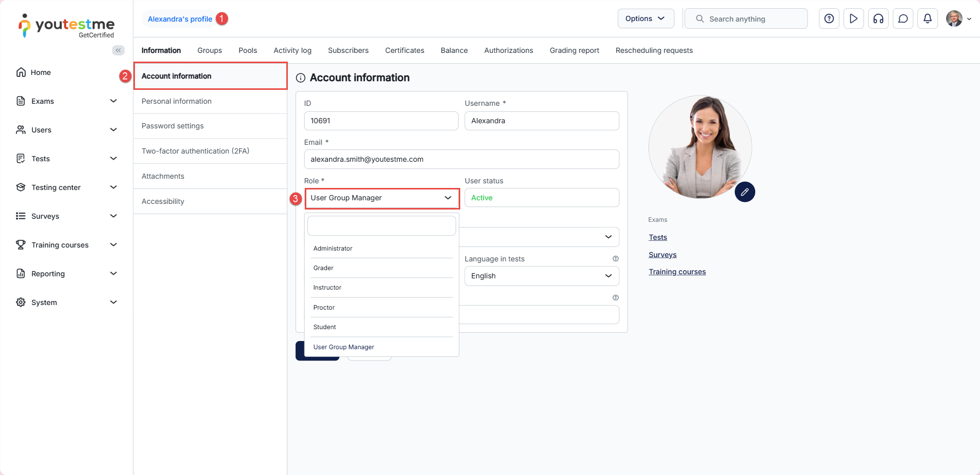The image size is (980, 475).
Task: Edit profile photo with pencil icon
Action: (x=744, y=192)
